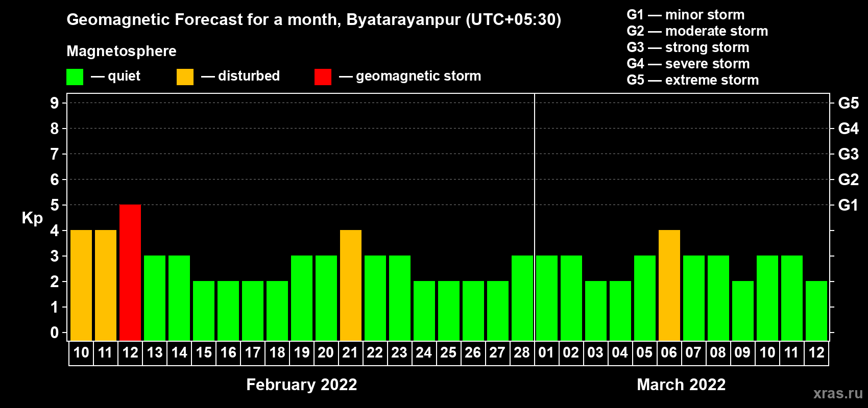
Task: Click date cell 19 in February
Action: (x=302, y=353)
